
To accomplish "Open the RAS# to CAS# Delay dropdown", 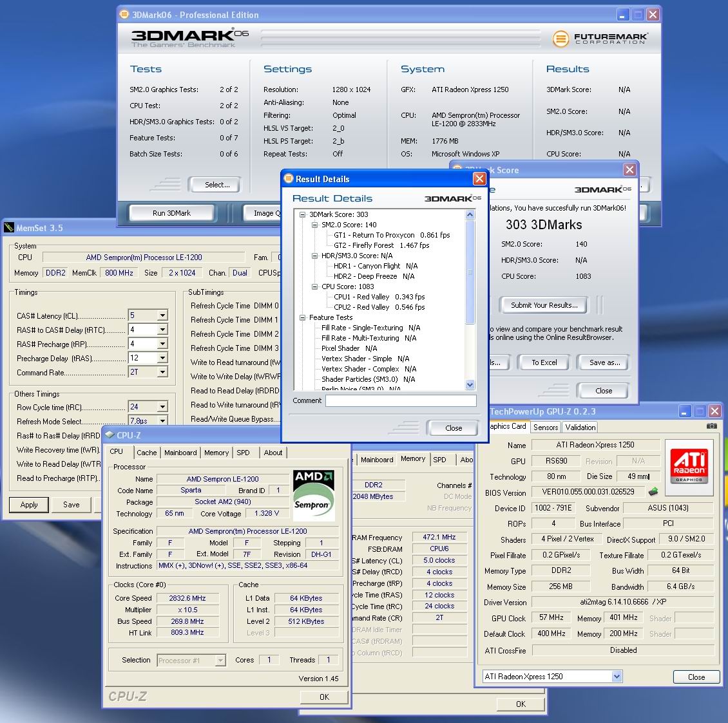I will coord(162,330).
